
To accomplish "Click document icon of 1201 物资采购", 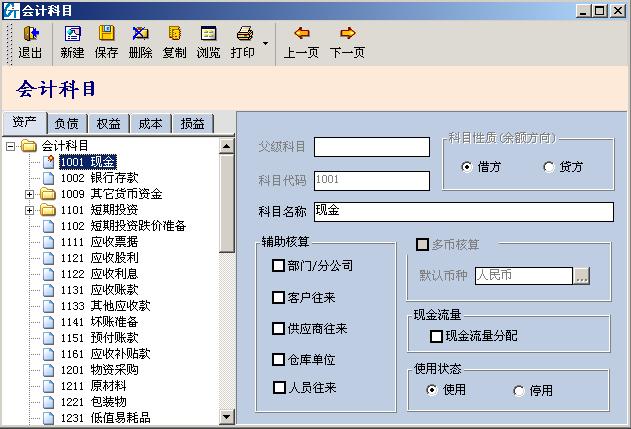I will tap(49, 370).
